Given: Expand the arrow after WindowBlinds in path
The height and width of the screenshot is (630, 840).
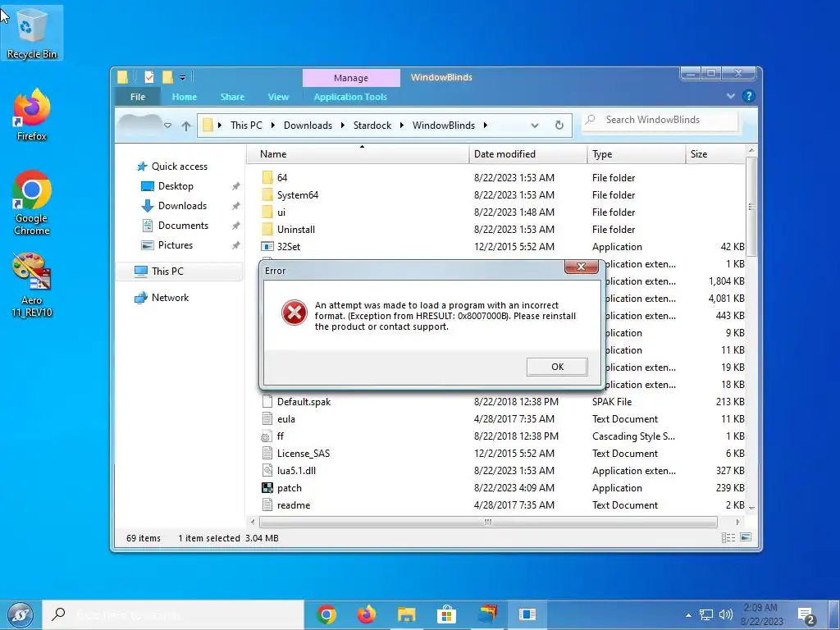Looking at the screenshot, I should 486,126.
